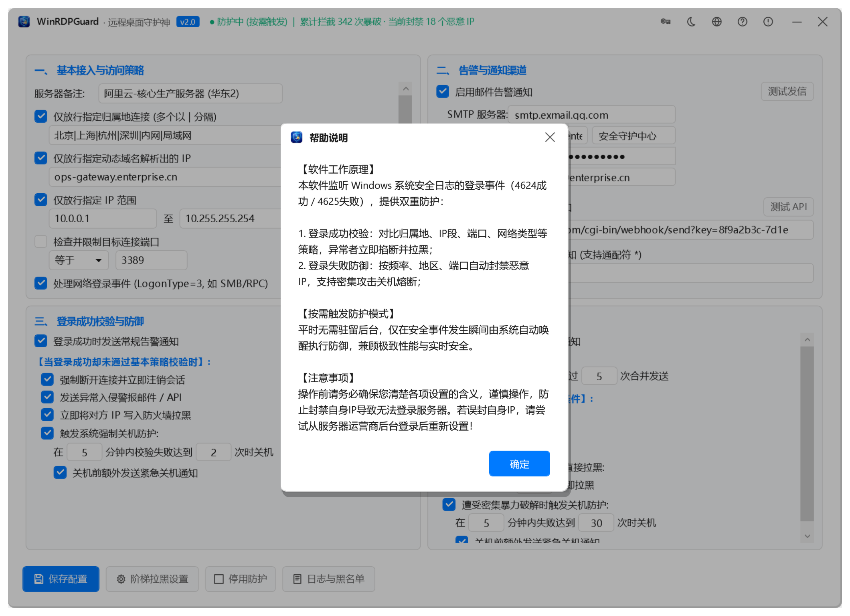850x616 pixels.
Task: Click 保存配置 button
Action: [61, 579]
